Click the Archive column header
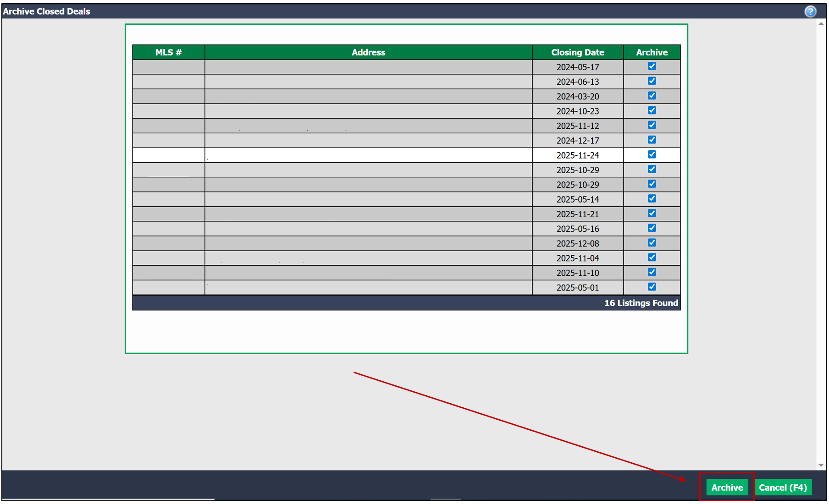 (x=652, y=52)
